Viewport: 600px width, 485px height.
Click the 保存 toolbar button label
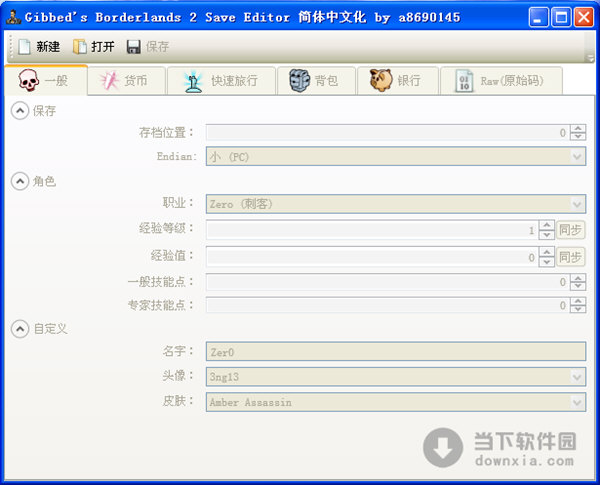click(157, 47)
